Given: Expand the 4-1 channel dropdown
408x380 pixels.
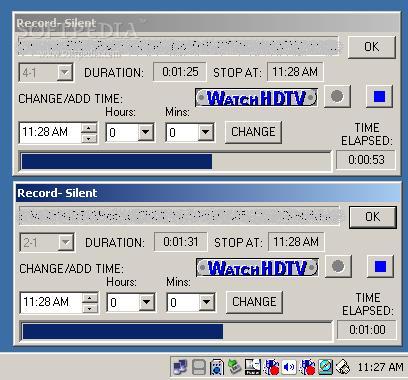Looking at the screenshot, I should click(x=65, y=72).
